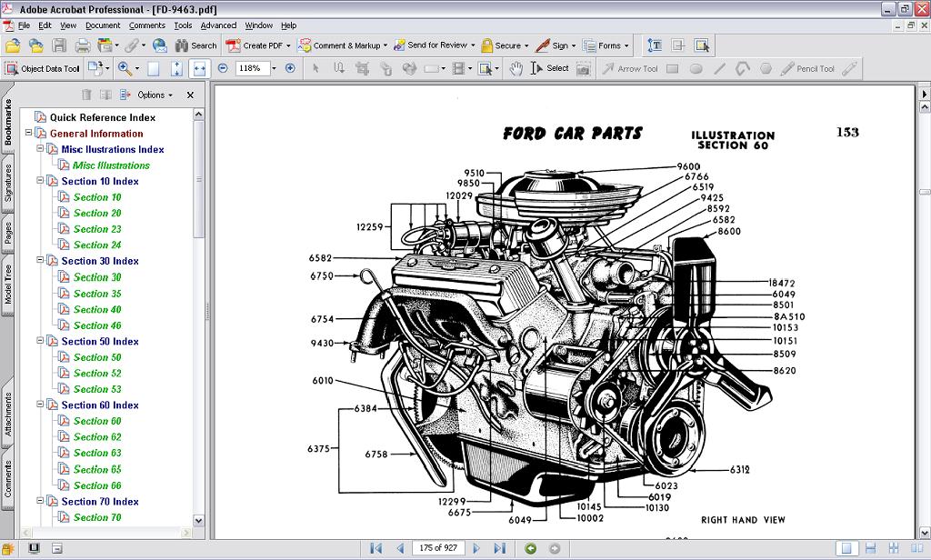Enable Continuous page layout

point(870,548)
